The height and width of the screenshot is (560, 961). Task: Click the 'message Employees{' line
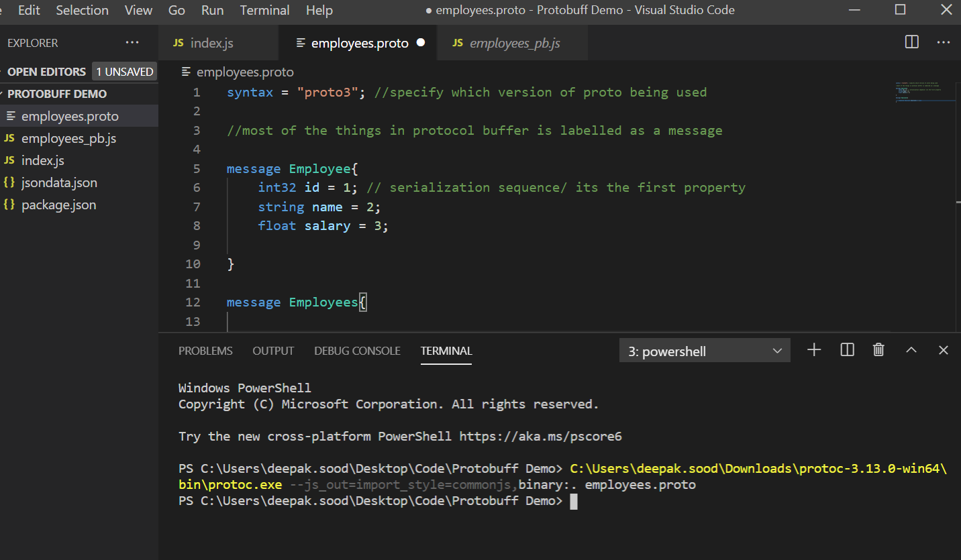point(297,302)
